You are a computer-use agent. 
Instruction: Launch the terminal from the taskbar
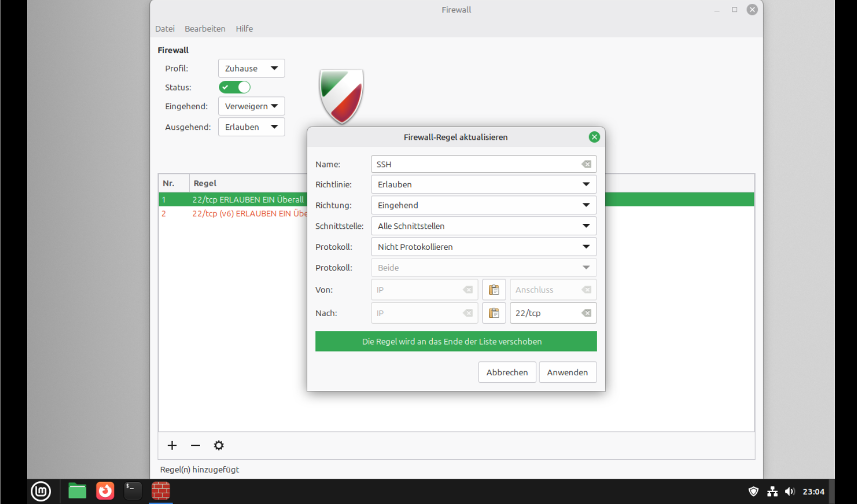133,491
